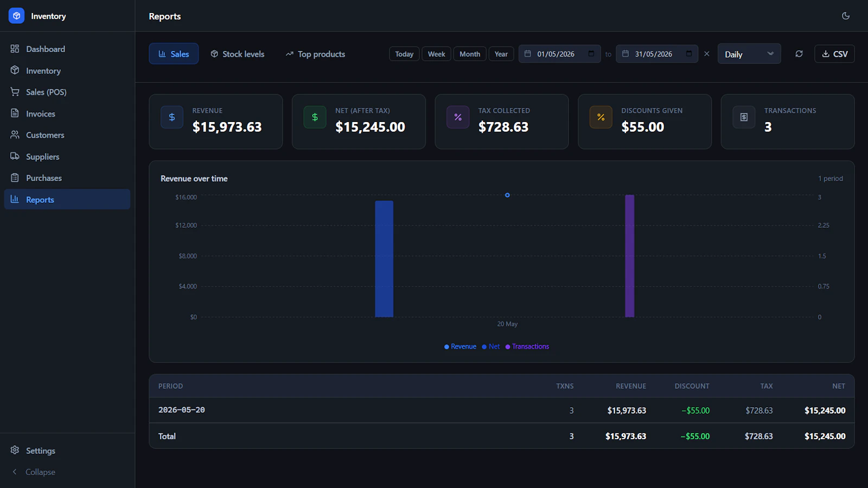Click the 2026-05-20 period row

click(502, 410)
